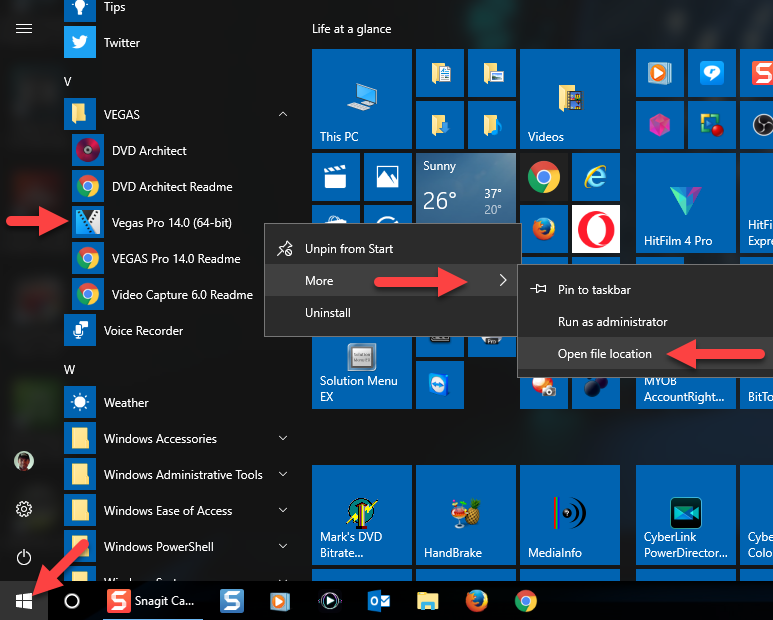Select Uninstall in context menu
Viewport: 773px width, 620px height.
tap(393, 312)
